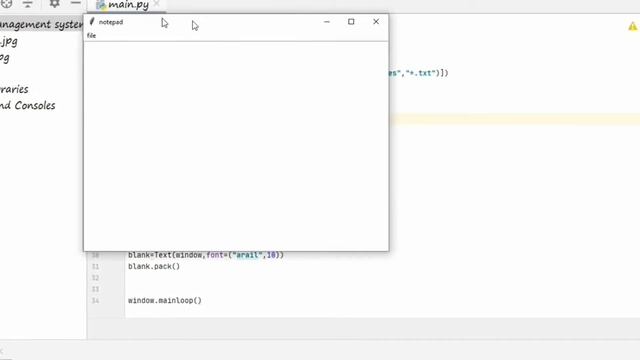Viewport: 640px width, 360px height.
Task: Hide the project panel with the minus icon
Action: [x=76, y=3]
